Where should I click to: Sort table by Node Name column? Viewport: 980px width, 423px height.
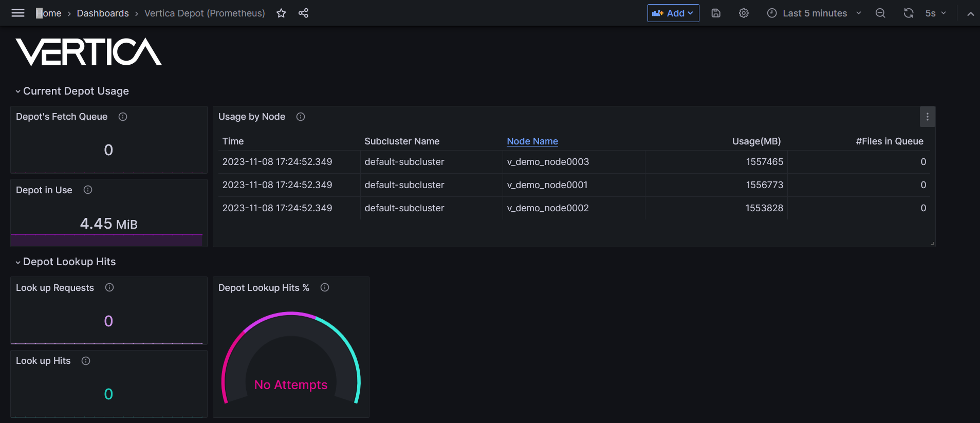[x=532, y=141]
